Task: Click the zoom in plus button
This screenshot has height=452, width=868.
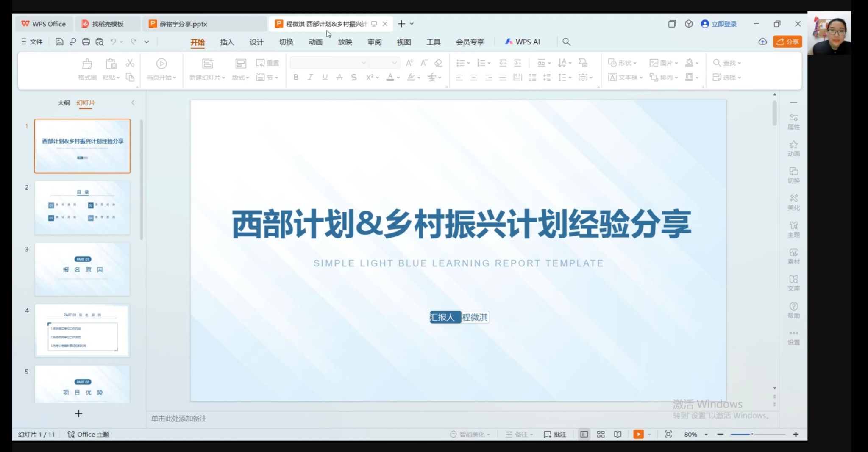Action: pos(796,434)
